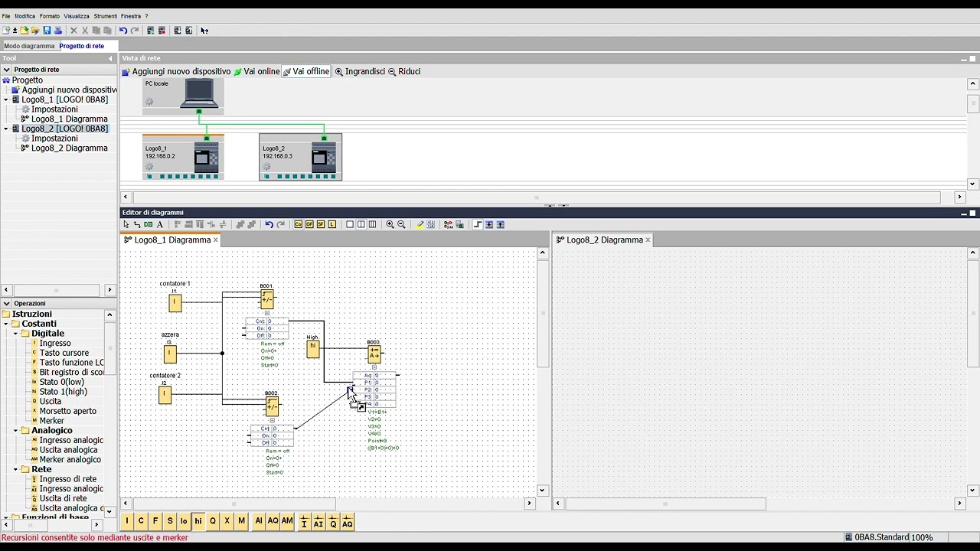Switch to the two-pane split layout toggle

[x=361, y=224]
